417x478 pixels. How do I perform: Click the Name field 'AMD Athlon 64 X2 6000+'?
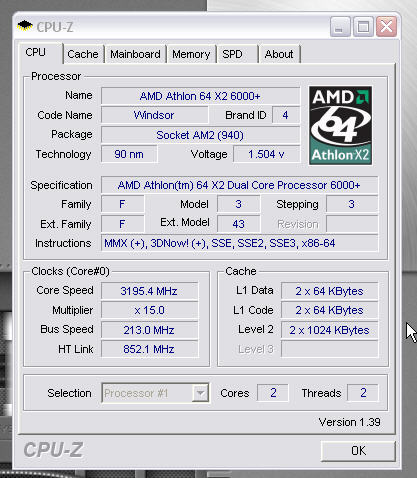tap(200, 96)
